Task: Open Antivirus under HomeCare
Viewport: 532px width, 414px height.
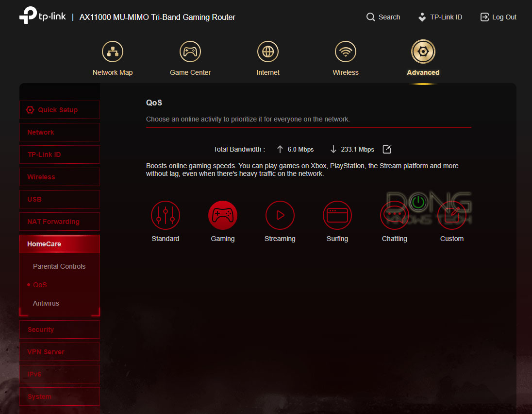Action: (x=46, y=303)
